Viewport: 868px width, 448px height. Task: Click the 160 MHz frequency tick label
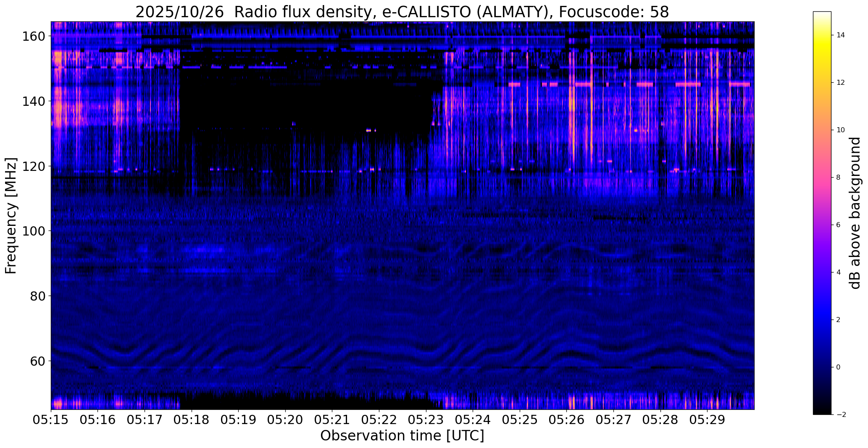33,37
